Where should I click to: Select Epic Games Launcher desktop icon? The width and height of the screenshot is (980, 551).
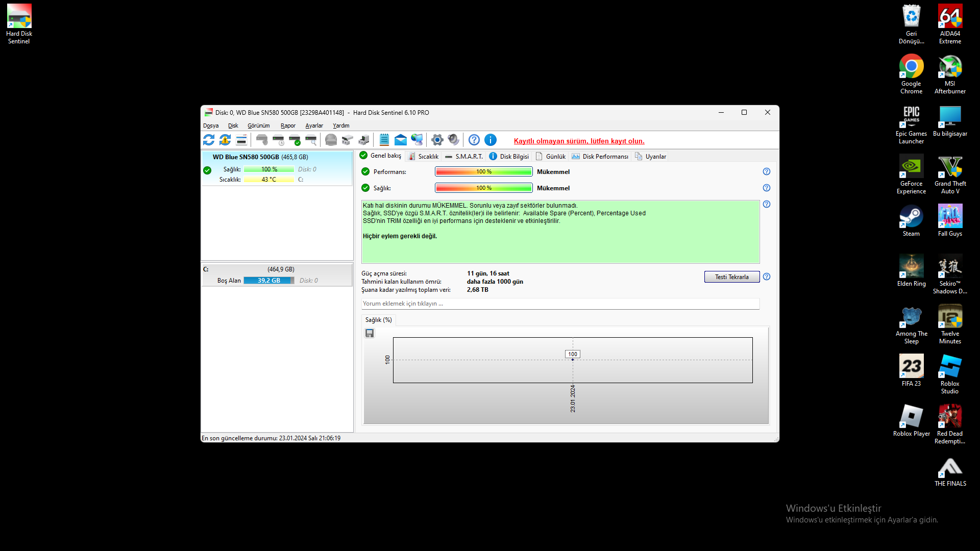click(911, 124)
